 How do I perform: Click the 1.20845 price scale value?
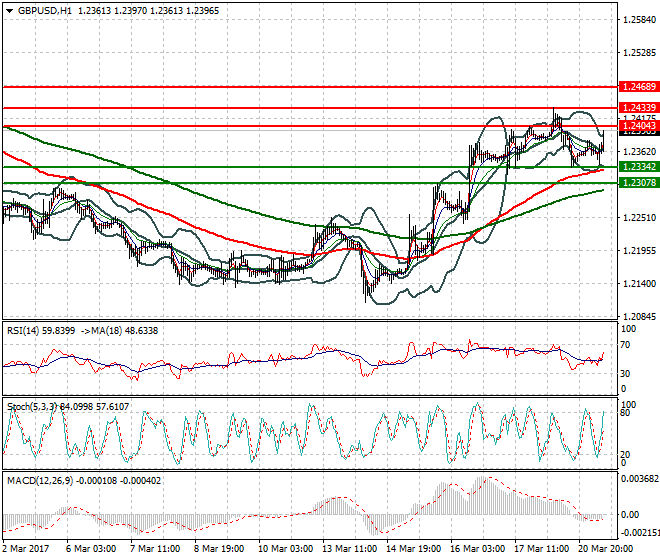pos(639,317)
